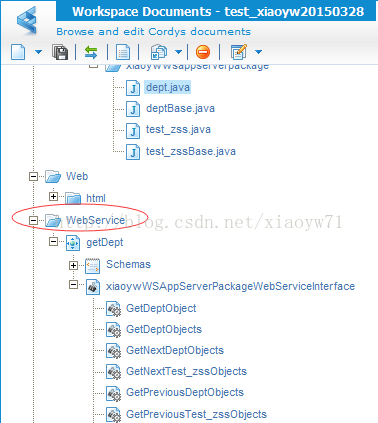Click the red delete circle icon
The image size is (378, 423).
pyautogui.click(x=203, y=52)
